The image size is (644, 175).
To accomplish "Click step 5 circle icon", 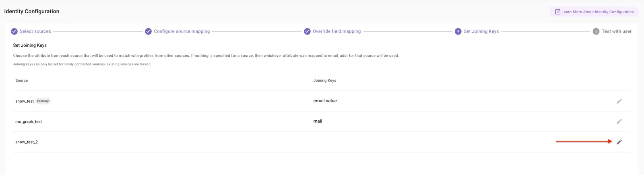I will [596, 31].
